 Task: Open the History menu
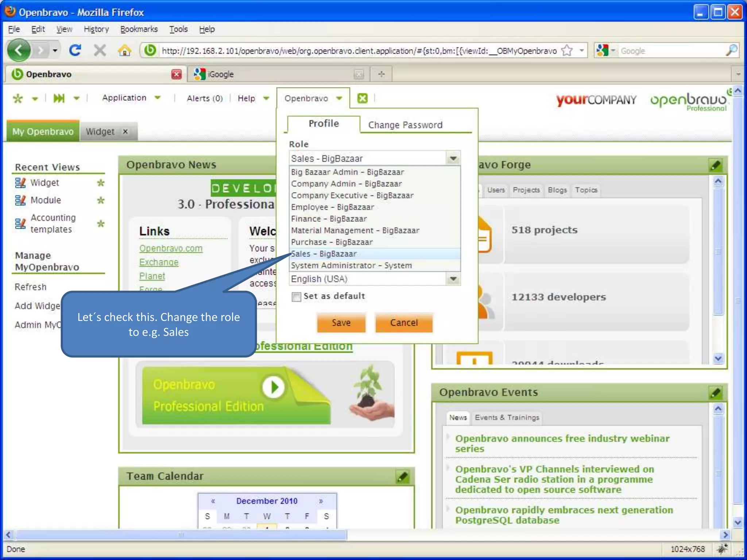tap(96, 29)
